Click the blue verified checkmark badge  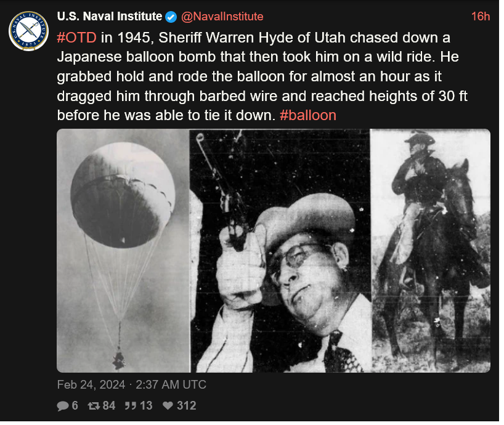tap(171, 17)
